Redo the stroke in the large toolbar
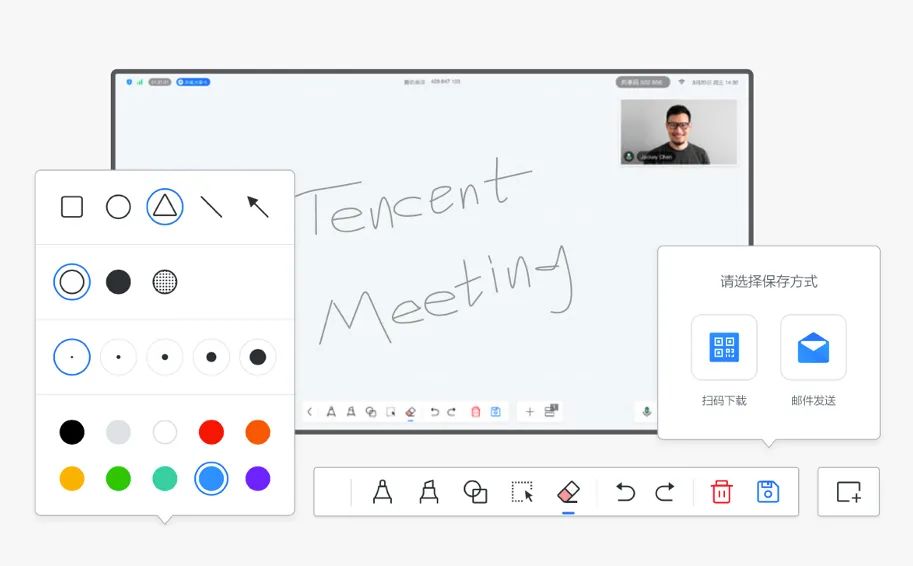Screen dimensions: 913x566 665,492
